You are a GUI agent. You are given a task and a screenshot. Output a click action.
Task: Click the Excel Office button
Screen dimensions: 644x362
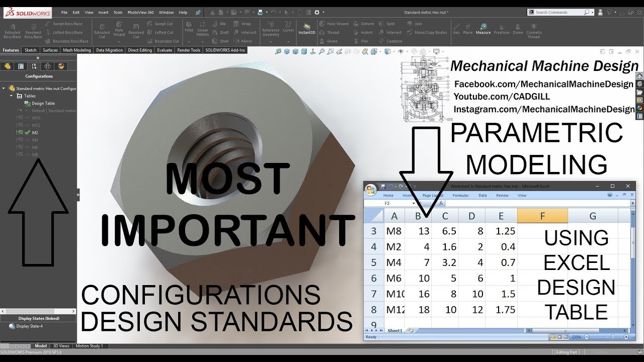point(371,190)
